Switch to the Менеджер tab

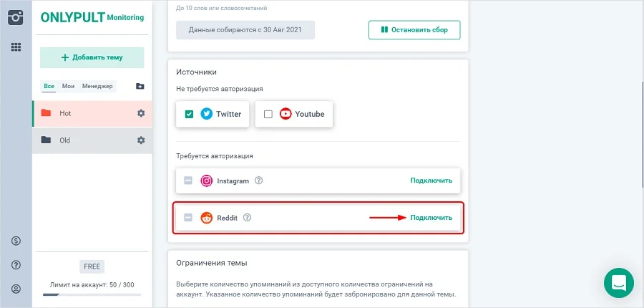tap(97, 86)
